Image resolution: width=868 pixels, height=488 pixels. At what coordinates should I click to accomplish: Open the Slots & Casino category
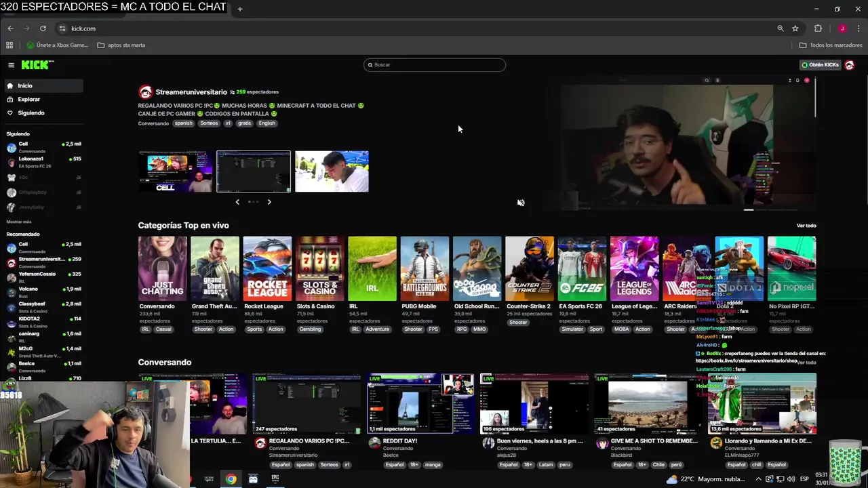coord(320,268)
